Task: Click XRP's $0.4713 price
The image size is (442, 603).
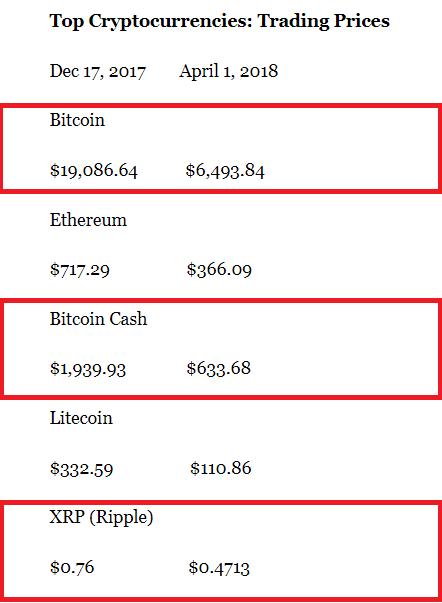Action: [219, 568]
